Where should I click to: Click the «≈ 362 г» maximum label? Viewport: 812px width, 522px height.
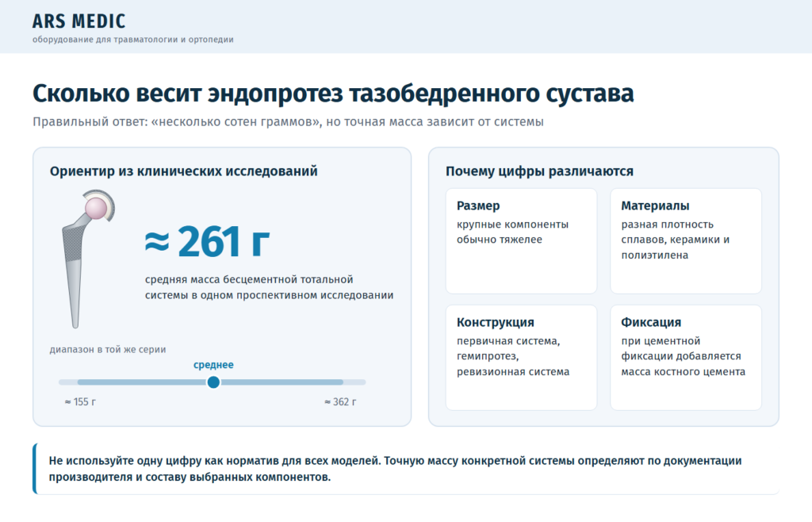[x=340, y=402]
